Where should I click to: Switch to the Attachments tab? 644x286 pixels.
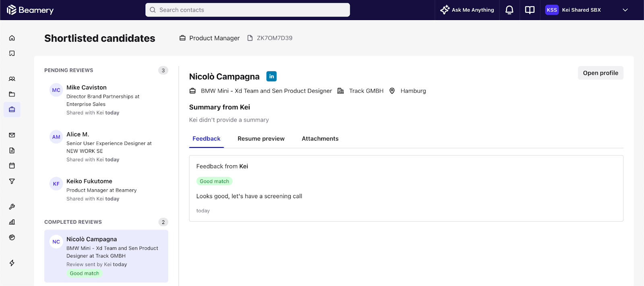coord(320,139)
